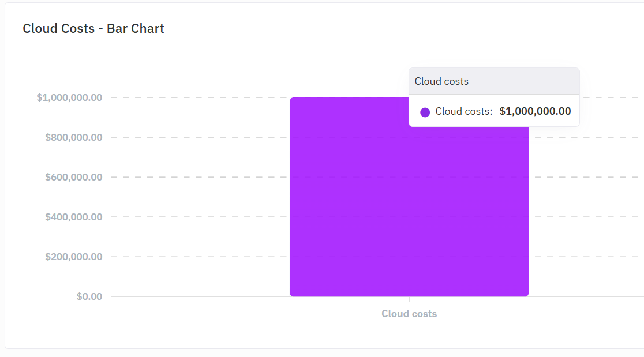This screenshot has height=357, width=644.
Task: Select the chart title Cloud Costs - Bar Chart
Action: coord(93,28)
